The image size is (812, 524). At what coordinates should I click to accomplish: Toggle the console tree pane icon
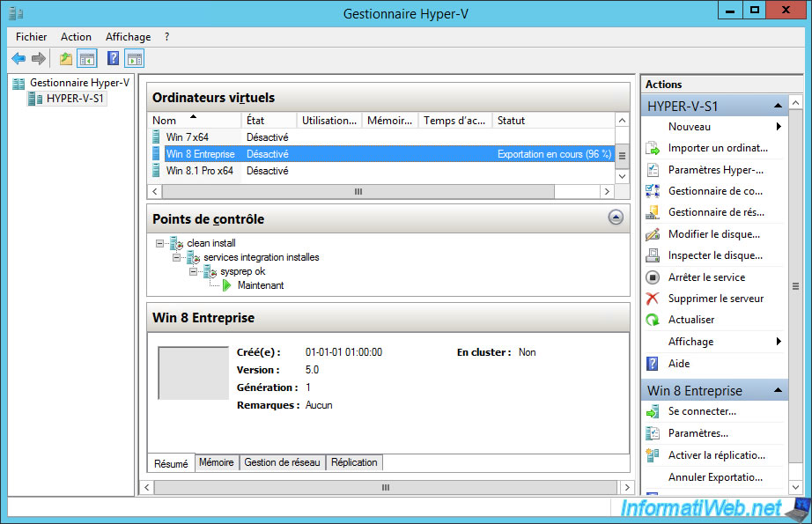coord(87,58)
